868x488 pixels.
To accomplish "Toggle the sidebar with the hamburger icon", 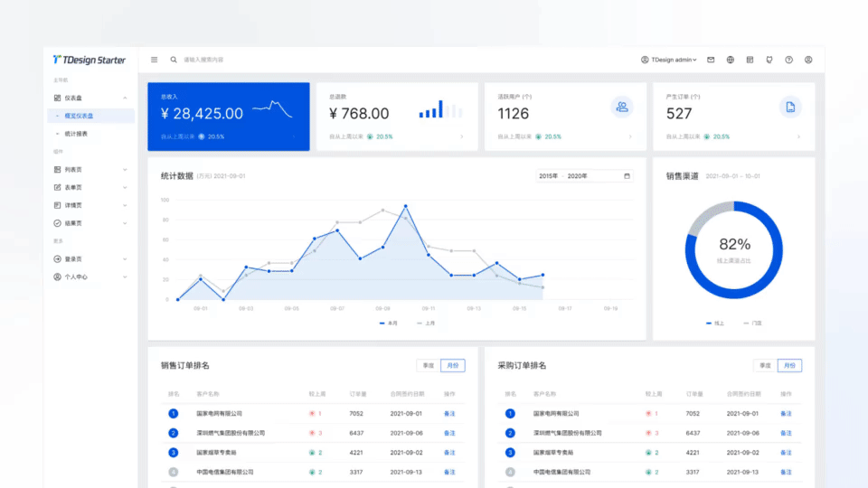I will pyautogui.click(x=155, y=60).
